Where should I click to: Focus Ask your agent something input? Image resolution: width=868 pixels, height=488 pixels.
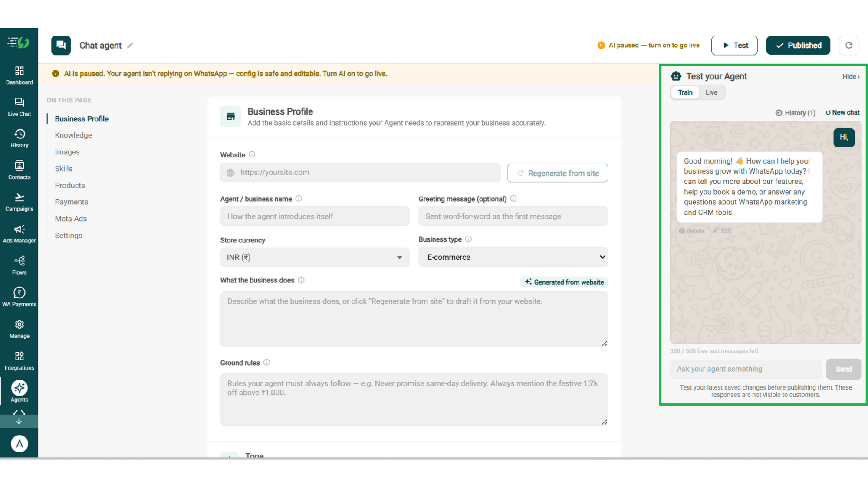pyautogui.click(x=746, y=369)
